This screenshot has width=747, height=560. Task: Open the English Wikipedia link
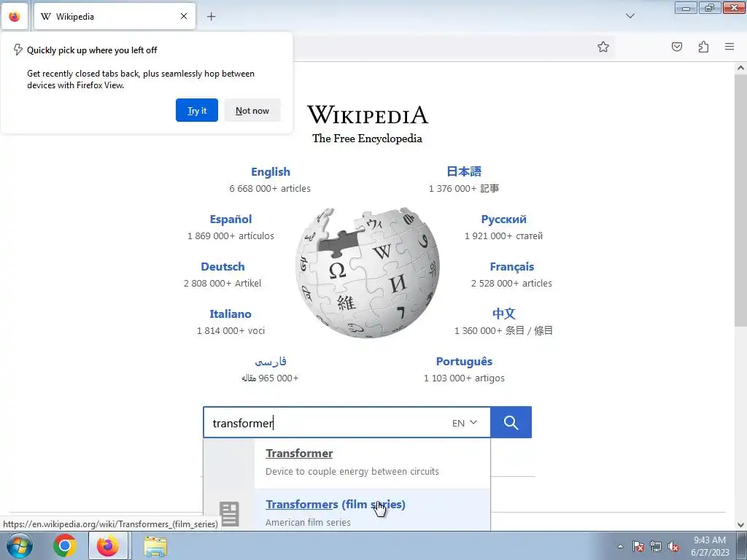coord(271,172)
